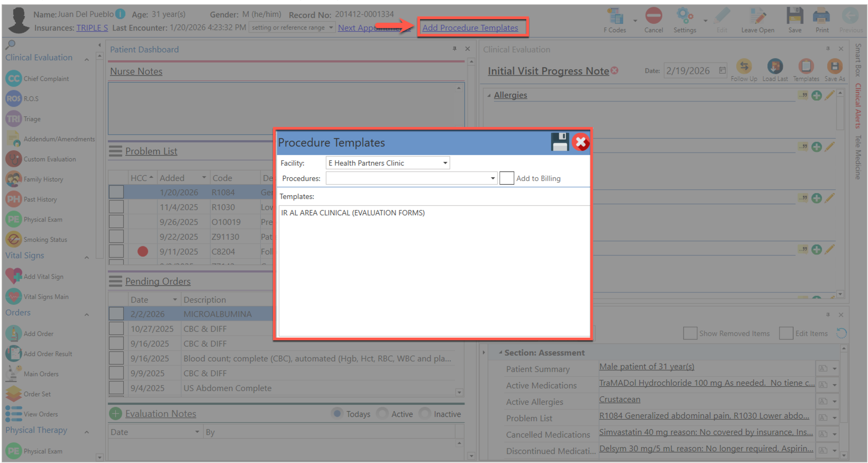Click the Load Last icon

pyautogui.click(x=775, y=66)
